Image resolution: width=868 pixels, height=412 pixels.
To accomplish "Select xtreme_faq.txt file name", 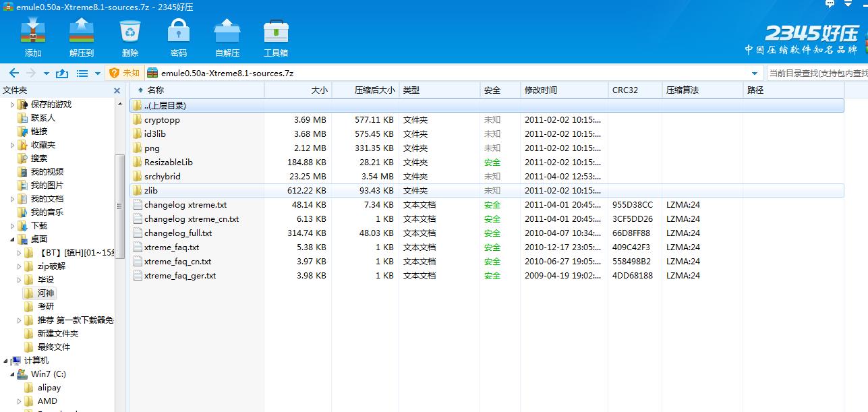I will [171, 247].
